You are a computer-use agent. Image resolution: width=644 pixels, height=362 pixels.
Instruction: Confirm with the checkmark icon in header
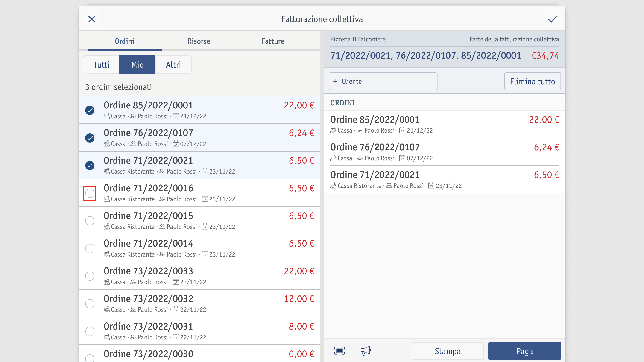click(553, 19)
